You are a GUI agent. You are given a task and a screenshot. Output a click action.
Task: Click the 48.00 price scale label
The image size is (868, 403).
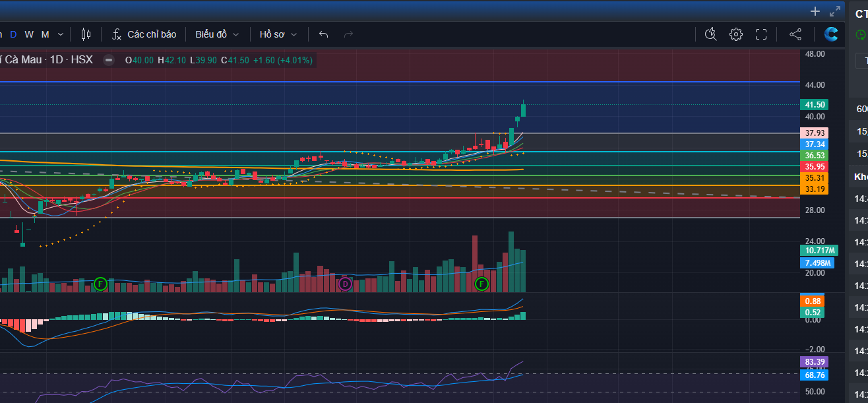pos(815,54)
